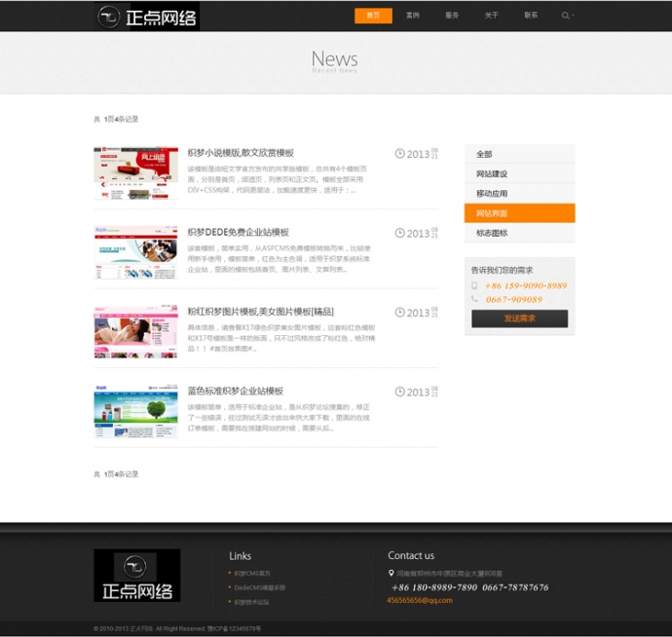Click the footer 正点网络 logo
Screen dimensions: 672x637
[137, 576]
